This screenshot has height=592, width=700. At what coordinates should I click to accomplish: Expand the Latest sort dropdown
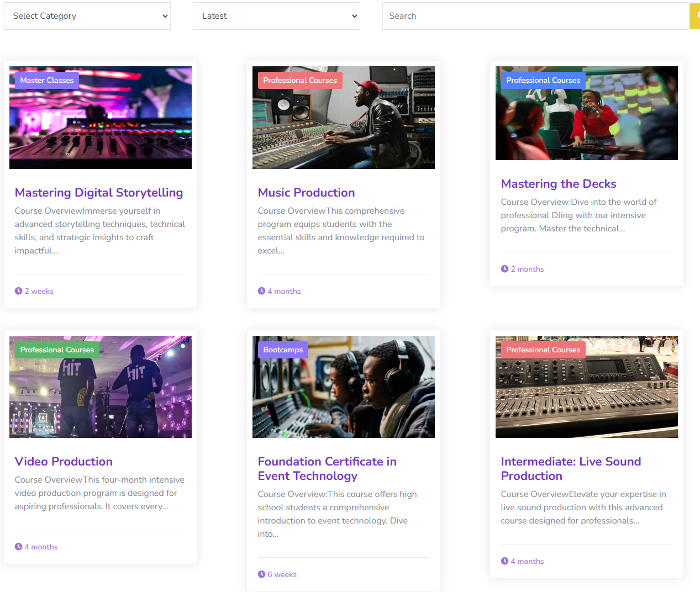tap(276, 16)
